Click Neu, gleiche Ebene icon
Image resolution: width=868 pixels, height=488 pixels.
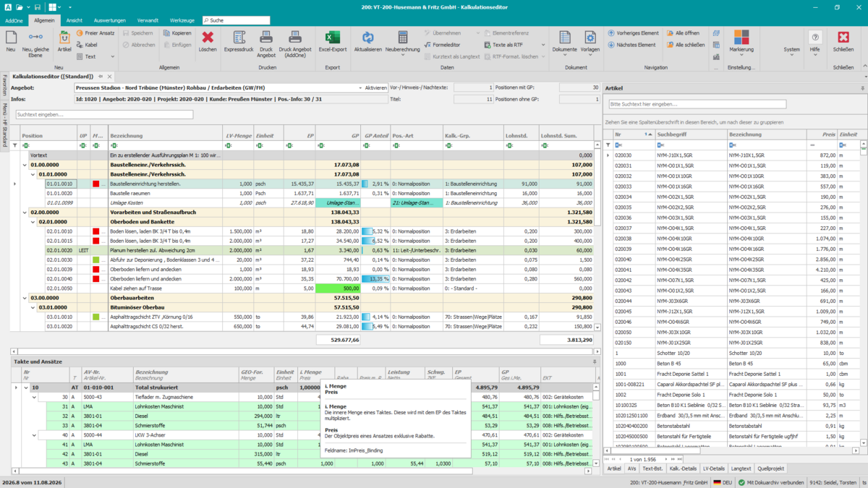pos(35,38)
